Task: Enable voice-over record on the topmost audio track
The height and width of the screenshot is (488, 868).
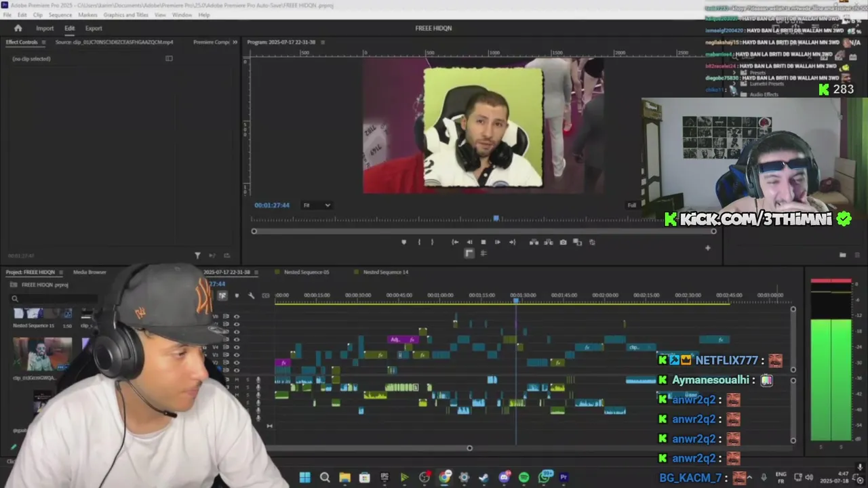Action: pos(258,380)
